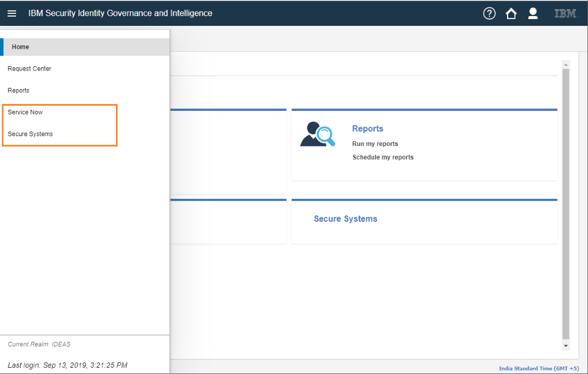Click the scrollbar down arrow
This screenshot has height=374, width=588.
(x=566, y=346)
